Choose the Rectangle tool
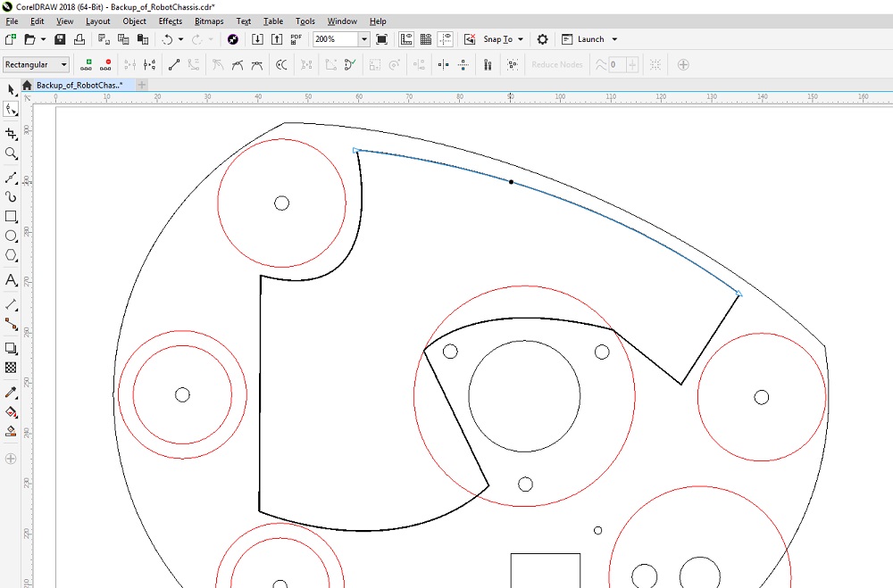 click(x=11, y=217)
